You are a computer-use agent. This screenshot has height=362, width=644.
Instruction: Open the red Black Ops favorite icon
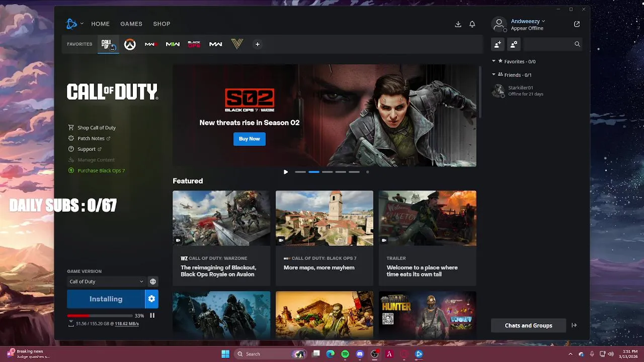tap(194, 44)
